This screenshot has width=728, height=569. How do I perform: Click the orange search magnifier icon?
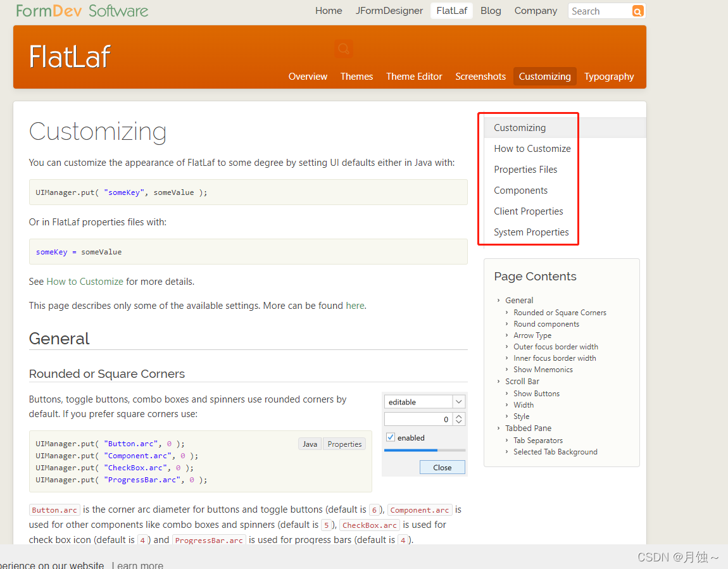[x=638, y=11]
